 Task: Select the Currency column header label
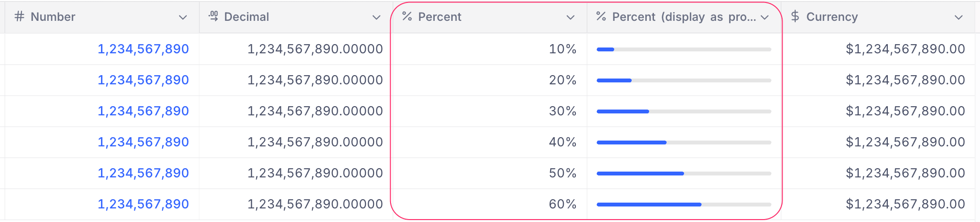tap(832, 17)
